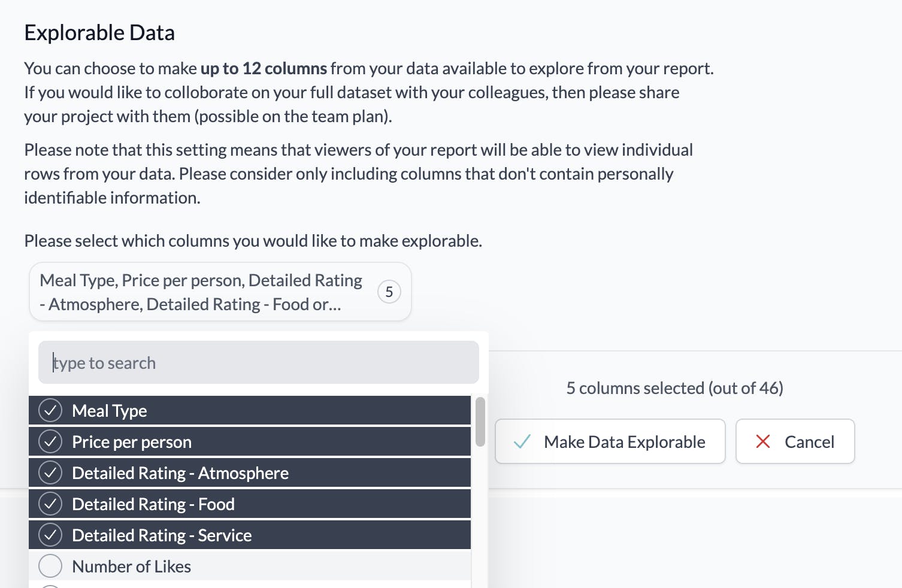Click the Cancel button

tap(795, 441)
